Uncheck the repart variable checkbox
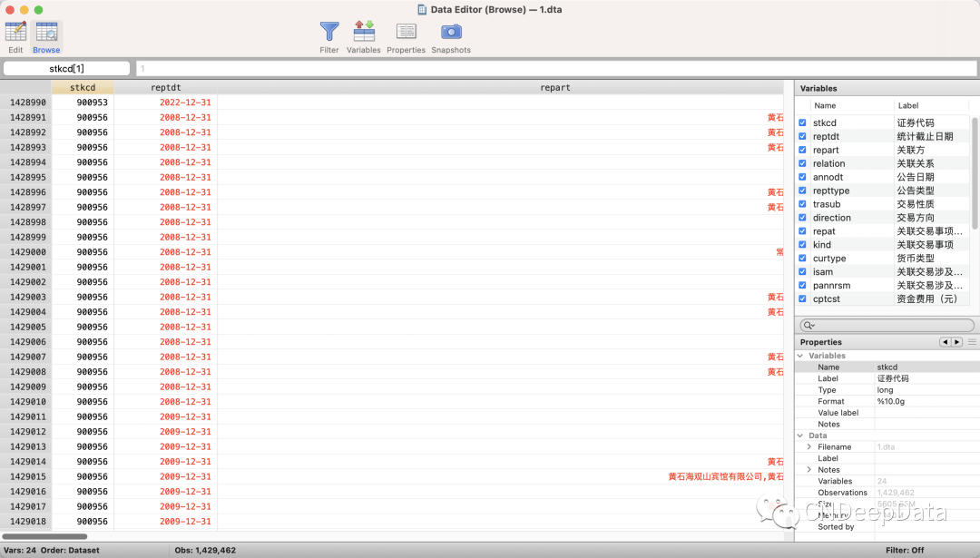The image size is (980, 558). (802, 150)
